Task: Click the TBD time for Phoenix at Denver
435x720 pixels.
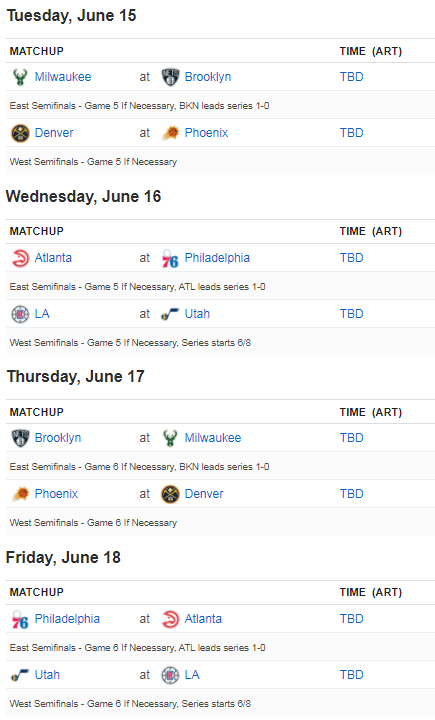Action: click(351, 494)
